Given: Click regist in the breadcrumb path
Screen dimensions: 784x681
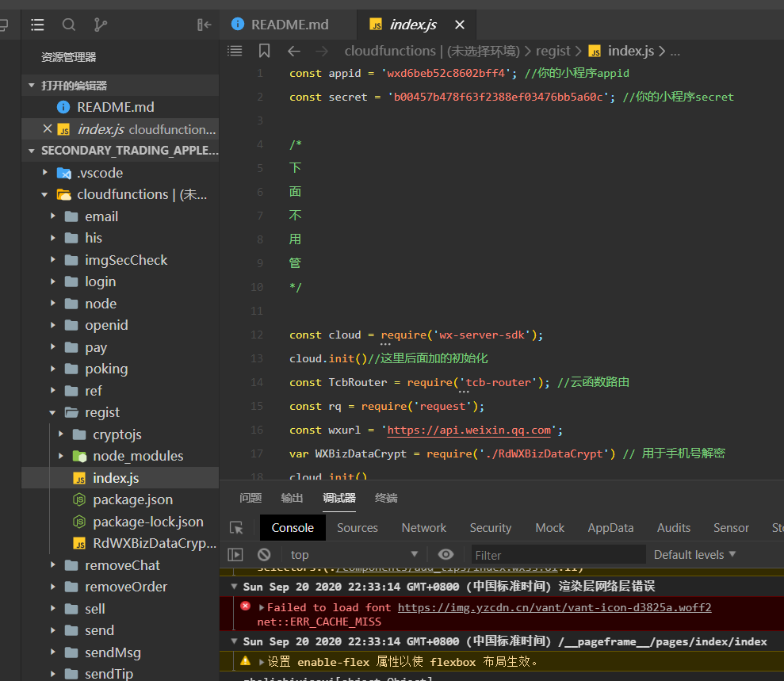Looking at the screenshot, I should (x=553, y=51).
